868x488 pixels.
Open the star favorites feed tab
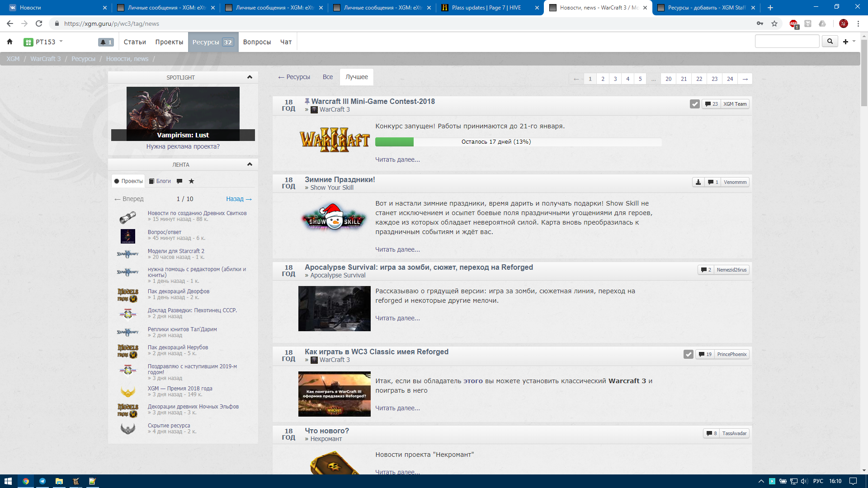[192, 181]
